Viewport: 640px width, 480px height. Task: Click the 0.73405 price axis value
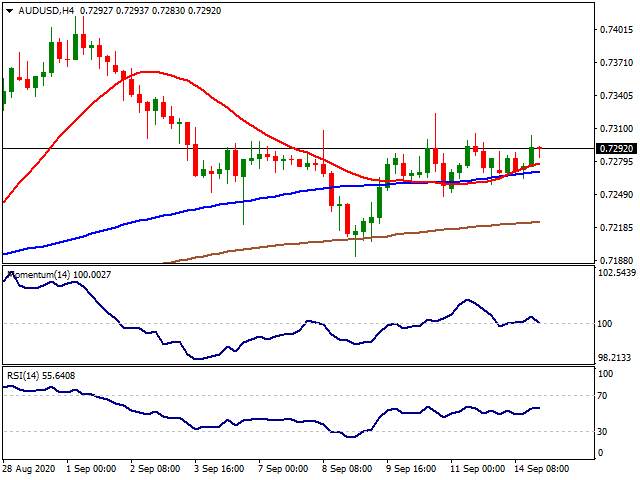(x=616, y=96)
